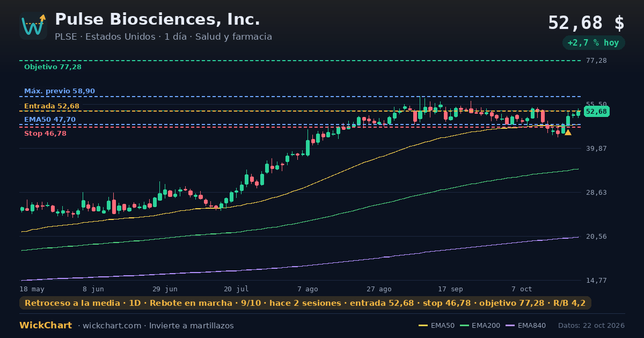Click the 28,63 price axis value
This screenshot has height=338, width=644.
coord(596,193)
